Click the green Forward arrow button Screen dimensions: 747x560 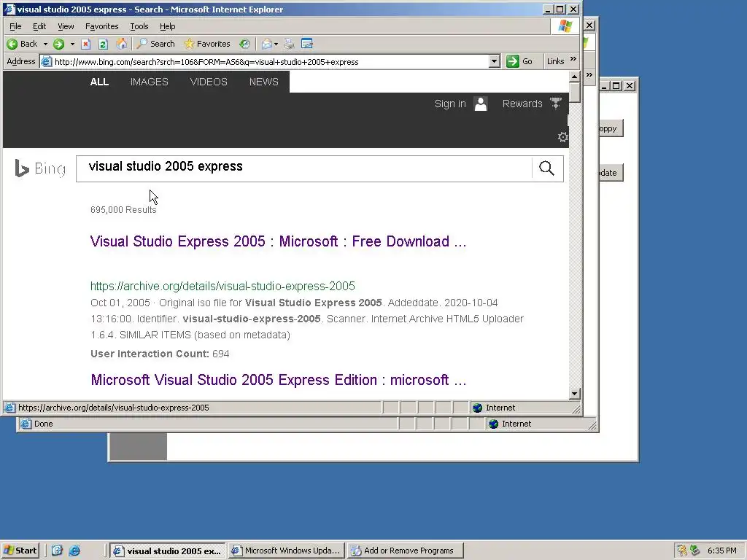click(58, 44)
